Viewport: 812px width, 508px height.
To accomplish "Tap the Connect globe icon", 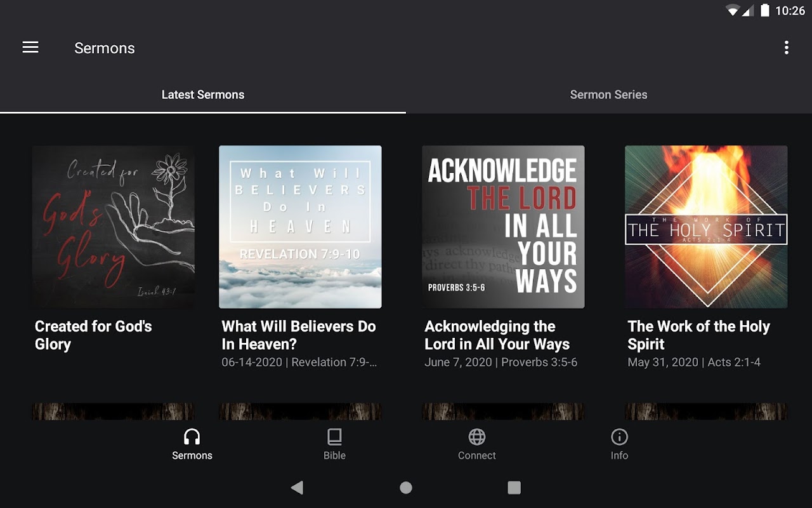I will pos(477,437).
